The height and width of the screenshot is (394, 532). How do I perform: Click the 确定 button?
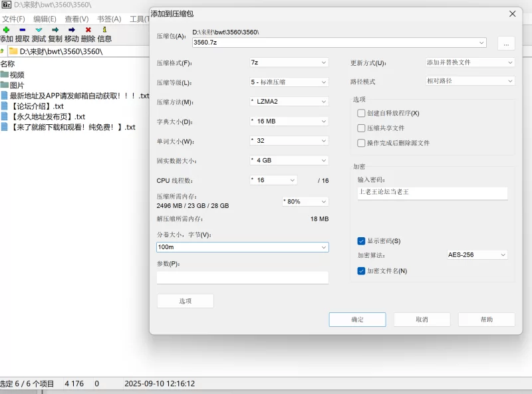357,320
